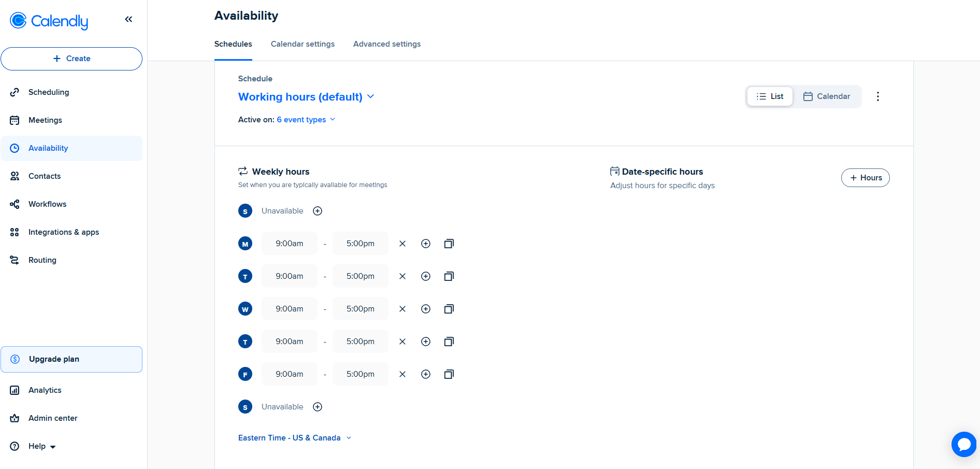
Task: Switch to Calendar view
Action: (827, 96)
